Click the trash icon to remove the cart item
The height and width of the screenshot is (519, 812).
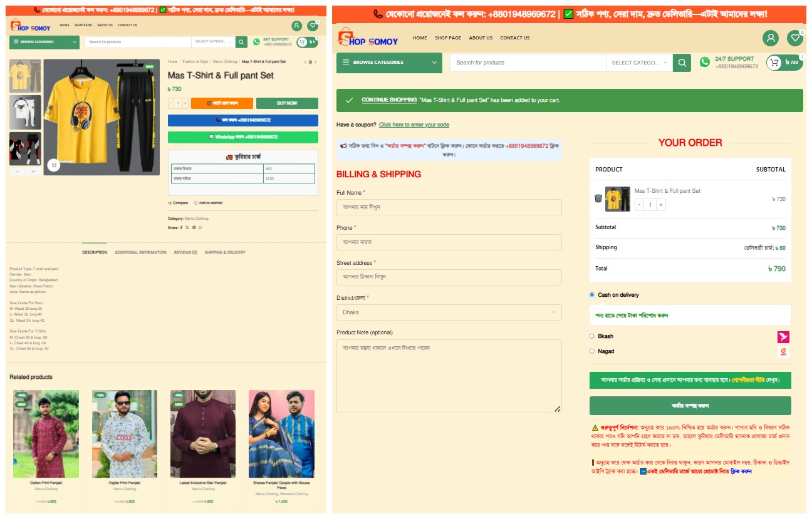pos(598,198)
